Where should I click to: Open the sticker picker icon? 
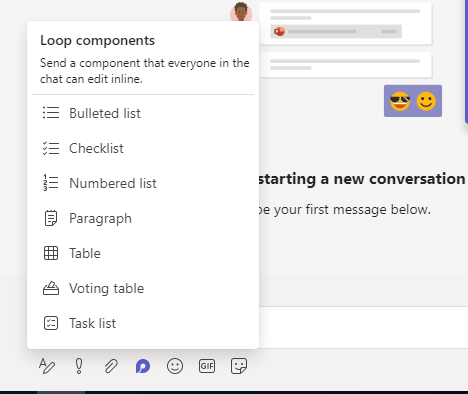[239, 366]
